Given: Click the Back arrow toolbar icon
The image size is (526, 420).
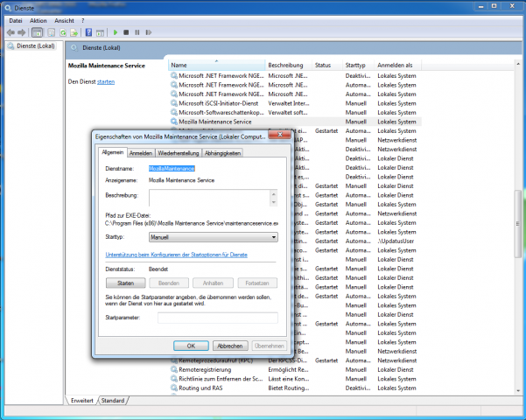Looking at the screenshot, I should coord(11,32).
